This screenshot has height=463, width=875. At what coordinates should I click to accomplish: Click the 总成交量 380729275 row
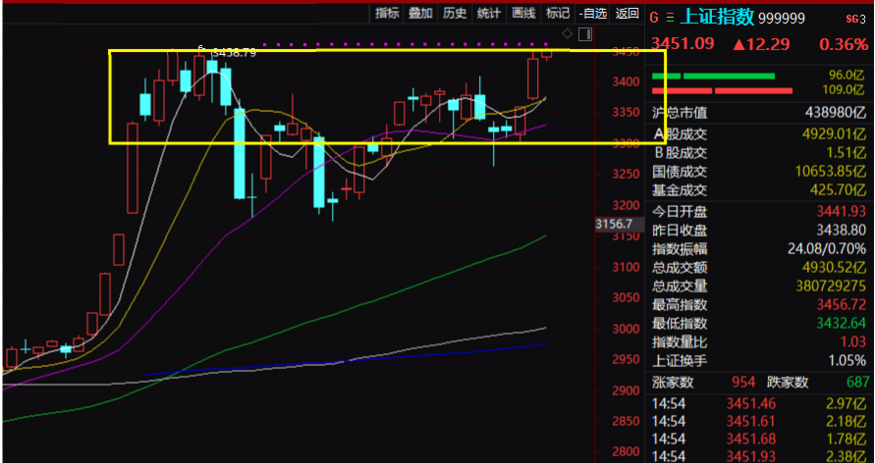(759, 286)
